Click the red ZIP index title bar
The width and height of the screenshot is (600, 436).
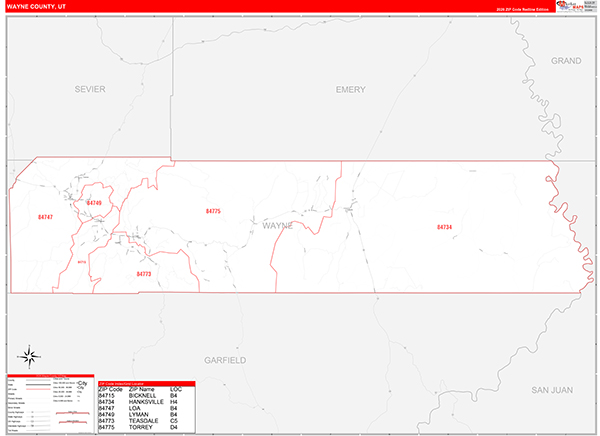pyautogui.click(x=147, y=384)
